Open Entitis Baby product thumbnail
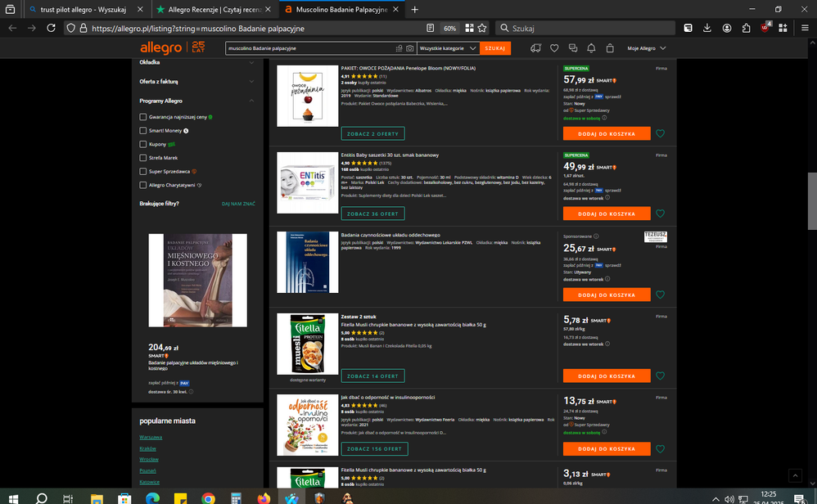This screenshot has height=504, width=817. 308,182
